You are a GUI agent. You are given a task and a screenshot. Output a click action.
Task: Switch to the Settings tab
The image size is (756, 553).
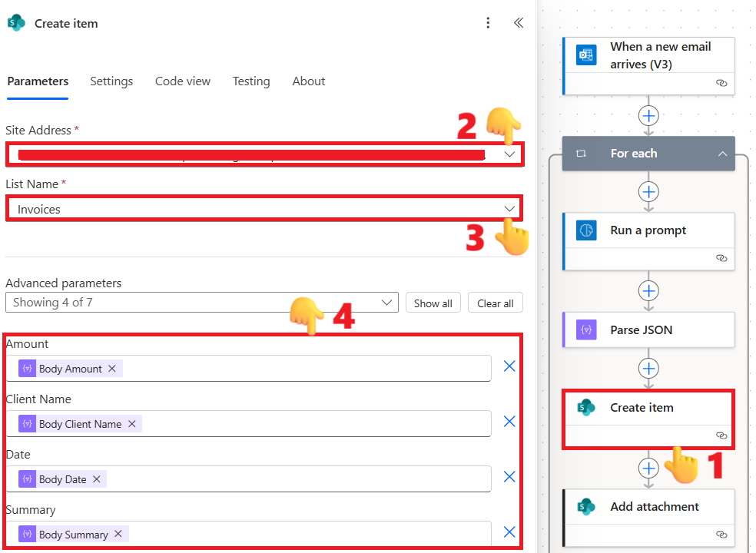coord(111,81)
